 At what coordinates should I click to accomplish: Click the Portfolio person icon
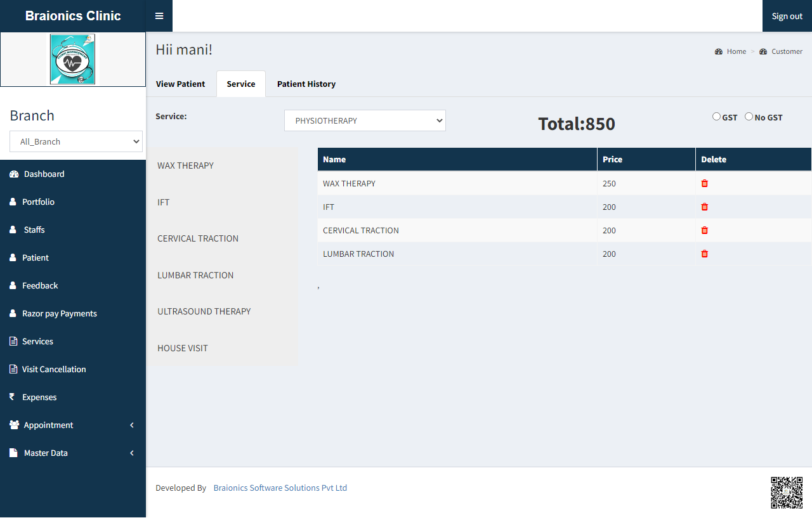click(x=13, y=202)
